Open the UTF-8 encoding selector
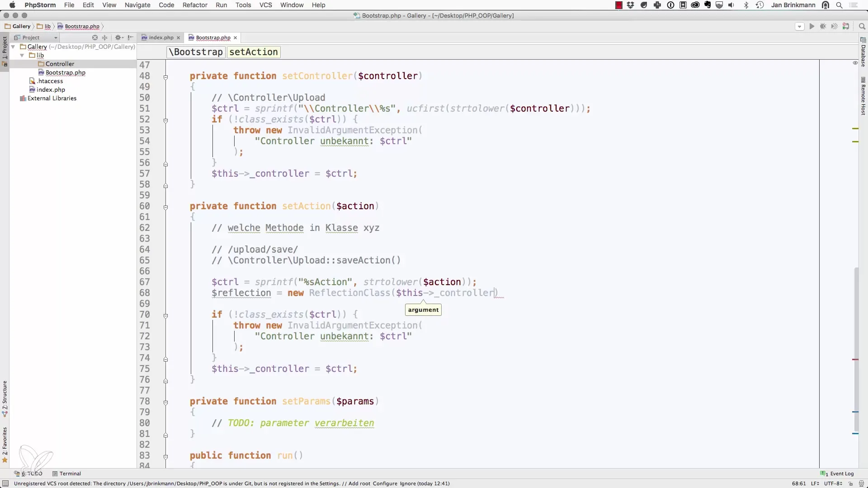868x488 pixels. [x=833, y=483]
